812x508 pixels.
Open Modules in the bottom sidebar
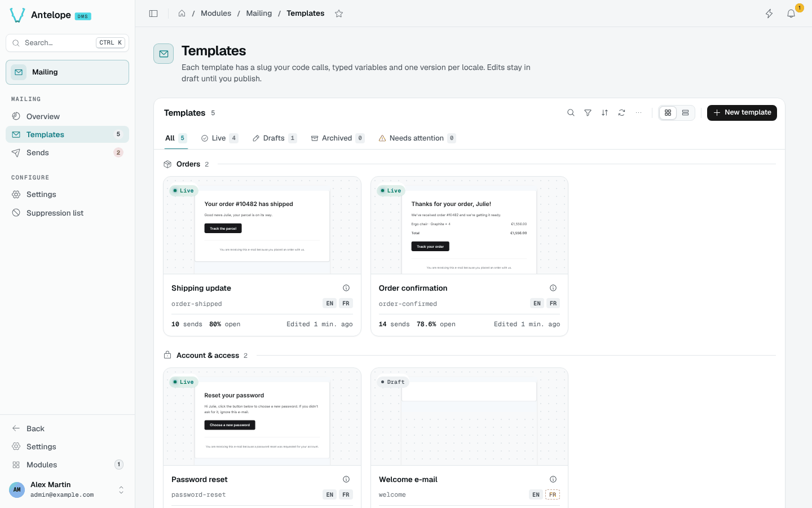point(67,465)
